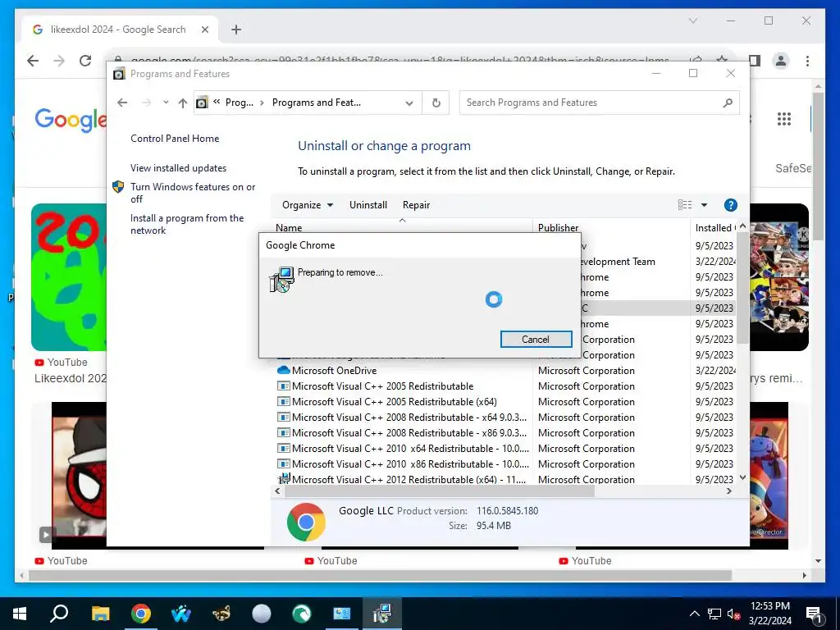Viewport: 840px width, 630px height.
Task: Click Chrome browser back arrow
Action: 33,61
